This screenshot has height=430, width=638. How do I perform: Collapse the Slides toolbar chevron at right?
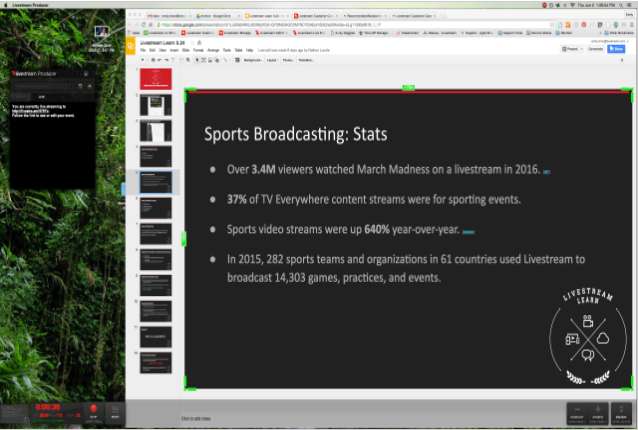pyautogui.click(x=622, y=60)
